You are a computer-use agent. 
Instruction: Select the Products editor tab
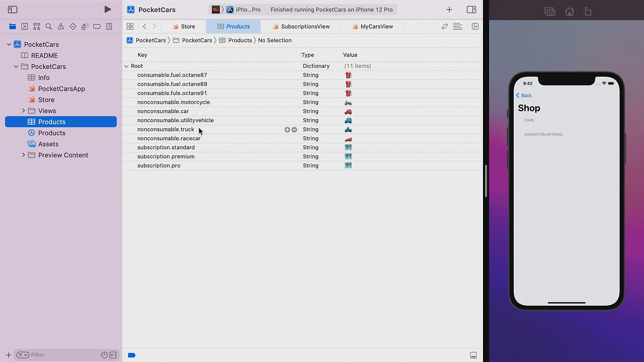[233, 27]
